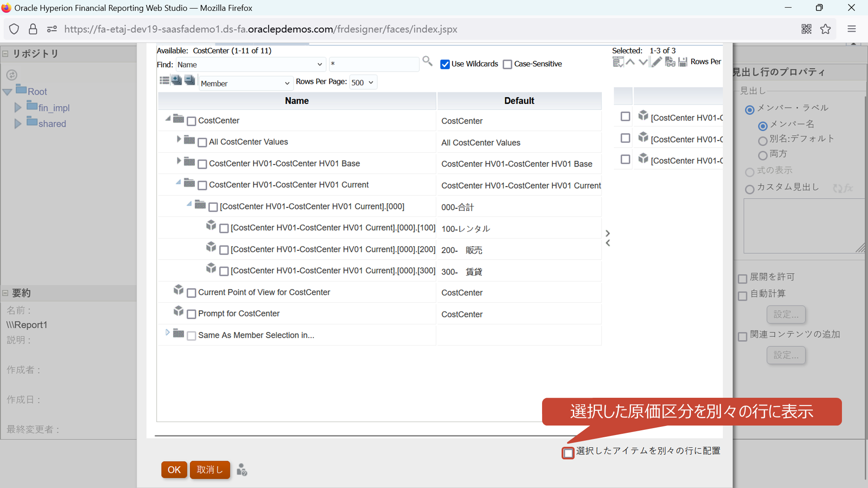Viewport: 868px width, 488px height.
Task: Click the find wildcard text field
Action: [x=373, y=64]
